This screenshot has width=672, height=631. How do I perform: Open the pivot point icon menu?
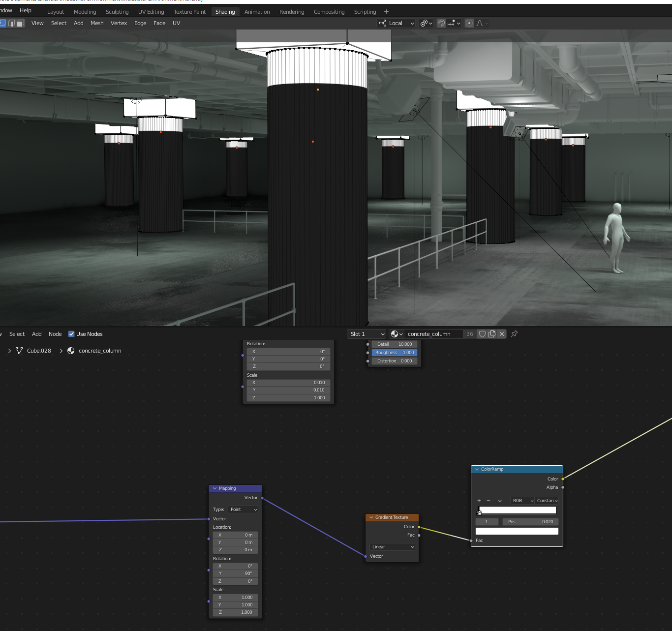pyautogui.click(x=426, y=23)
